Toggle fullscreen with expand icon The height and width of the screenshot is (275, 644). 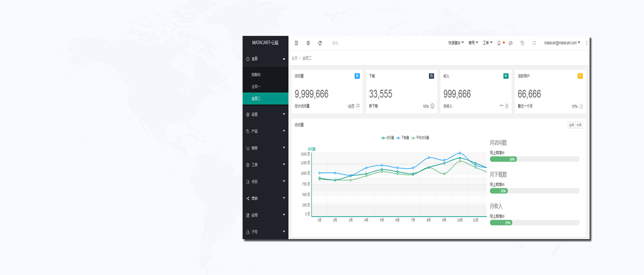[x=534, y=43]
